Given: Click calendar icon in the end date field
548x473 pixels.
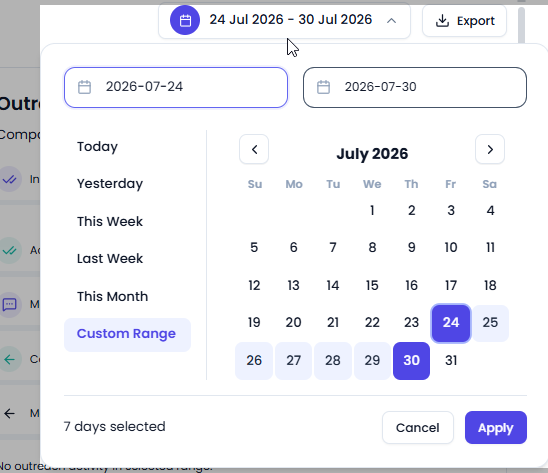Looking at the screenshot, I should pyautogui.click(x=323, y=87).
